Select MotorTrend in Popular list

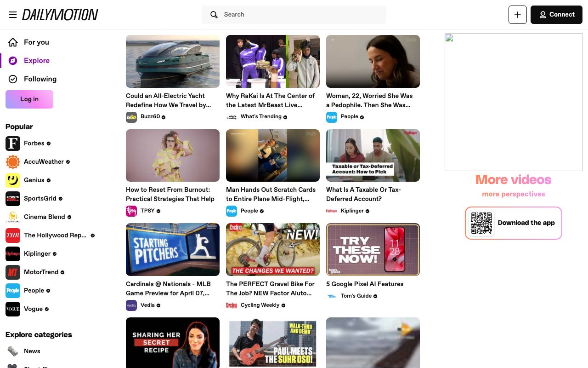(x=41, y=272)
